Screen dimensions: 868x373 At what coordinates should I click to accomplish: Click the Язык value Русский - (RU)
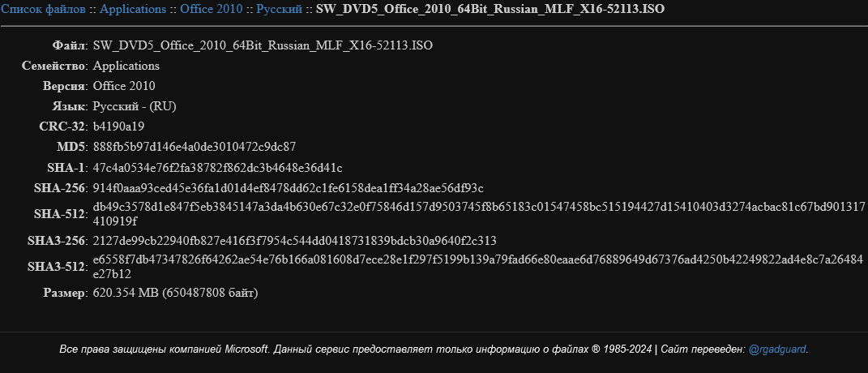coord(135,106)
